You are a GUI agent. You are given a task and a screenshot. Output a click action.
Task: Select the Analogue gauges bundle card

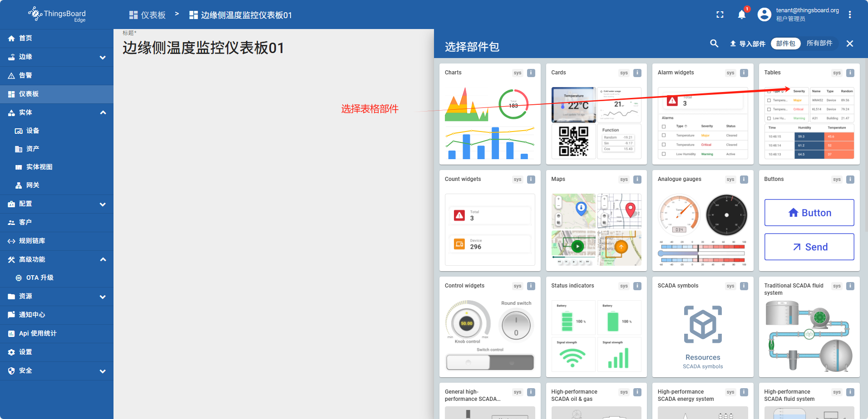[702, 220]
